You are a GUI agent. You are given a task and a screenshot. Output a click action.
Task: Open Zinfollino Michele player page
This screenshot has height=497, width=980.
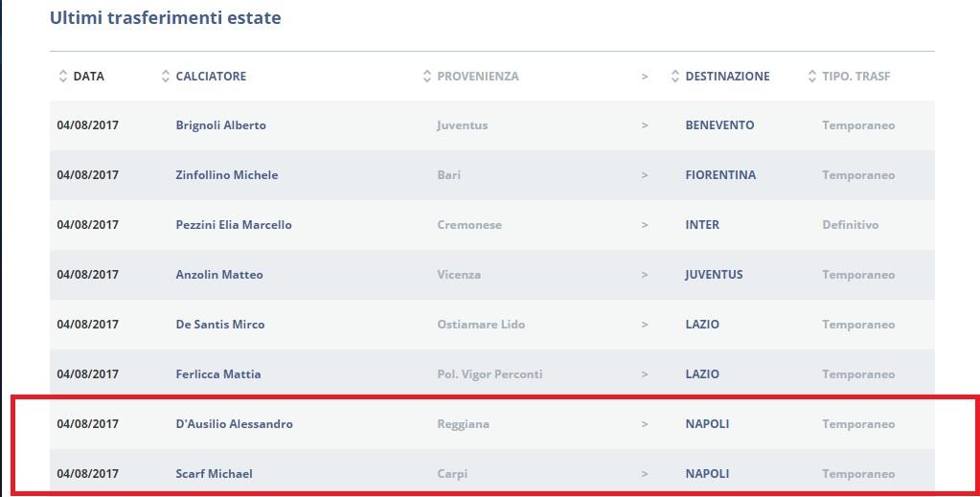click(227, 175)
